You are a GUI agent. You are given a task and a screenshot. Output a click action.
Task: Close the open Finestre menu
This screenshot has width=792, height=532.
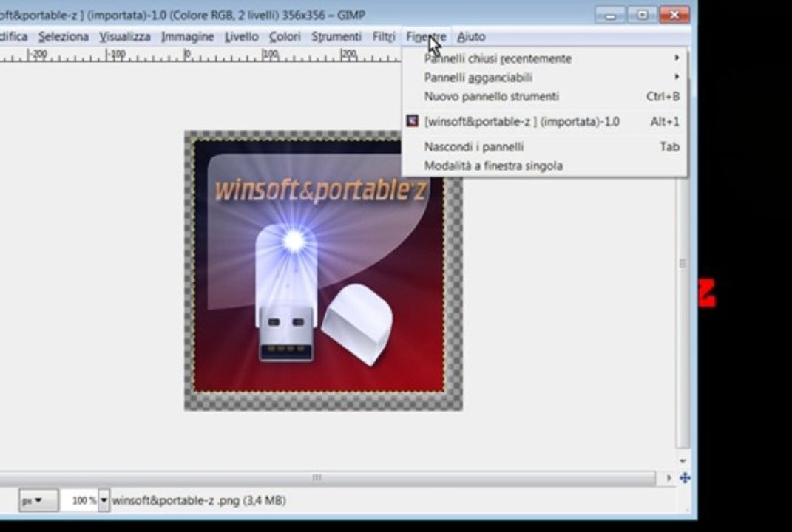tap(426, 37)
